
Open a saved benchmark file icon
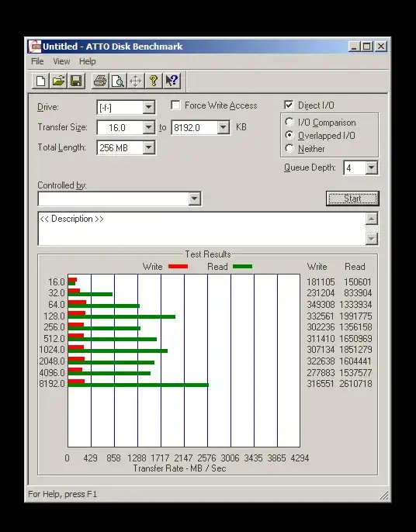58,81
